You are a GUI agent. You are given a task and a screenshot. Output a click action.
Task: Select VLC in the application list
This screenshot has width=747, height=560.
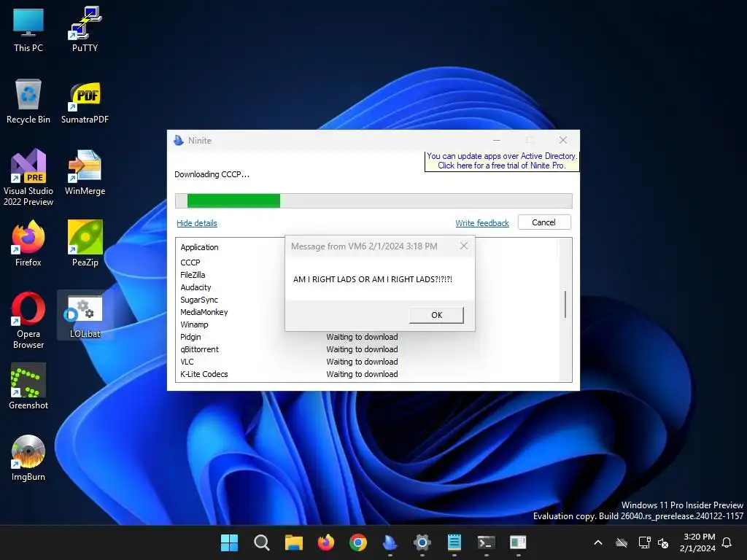[187, 362]
